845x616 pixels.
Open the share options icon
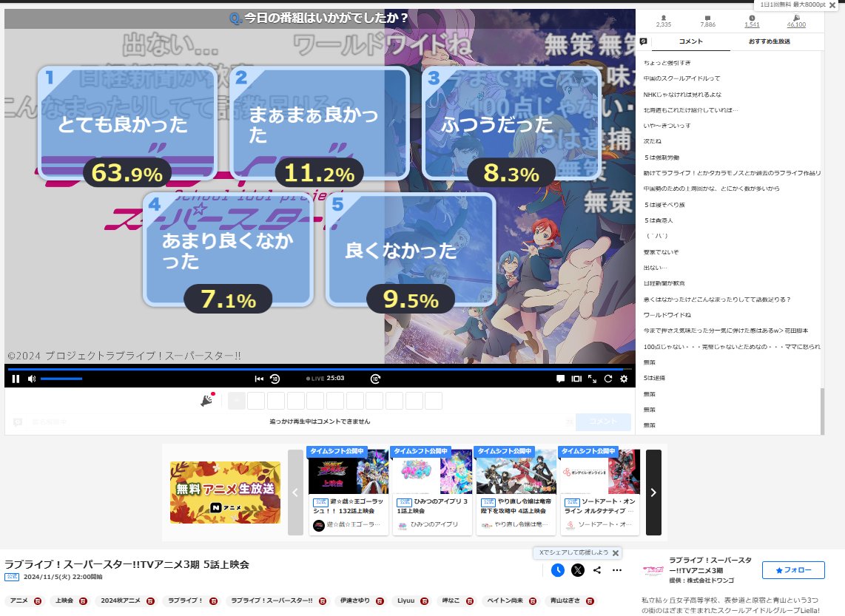(x=597, y=570)
